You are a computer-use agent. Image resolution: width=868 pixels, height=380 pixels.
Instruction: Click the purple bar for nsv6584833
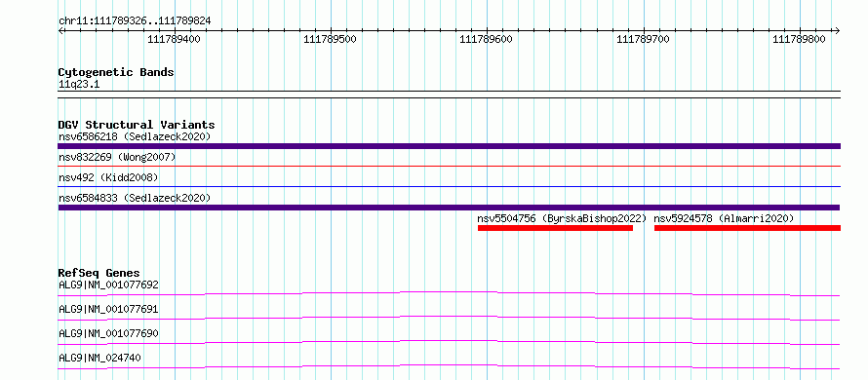coord(449,208)
